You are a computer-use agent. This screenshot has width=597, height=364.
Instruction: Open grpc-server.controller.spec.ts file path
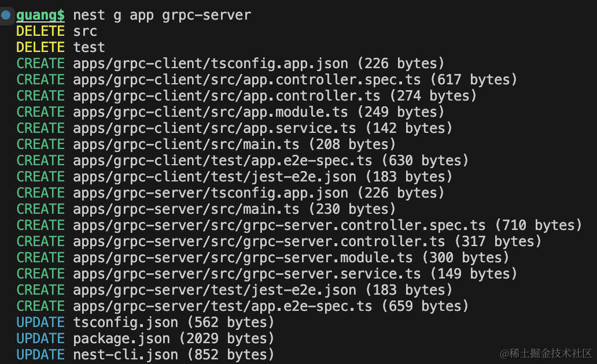(x=283, y=225)
